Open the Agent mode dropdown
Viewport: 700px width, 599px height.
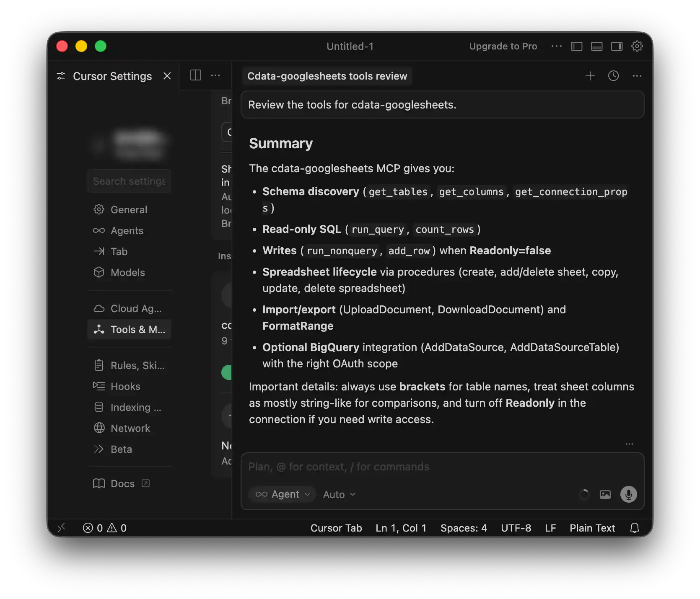point(282,494)
